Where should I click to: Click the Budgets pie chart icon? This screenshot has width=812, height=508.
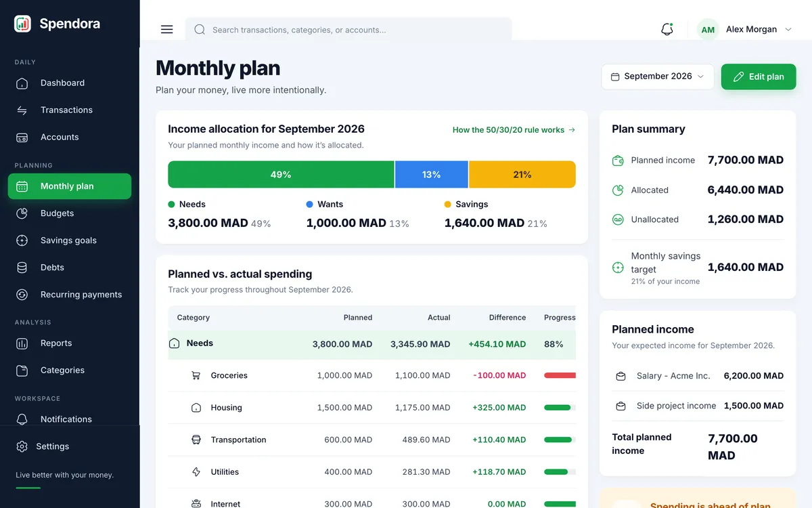coord(22,213)
